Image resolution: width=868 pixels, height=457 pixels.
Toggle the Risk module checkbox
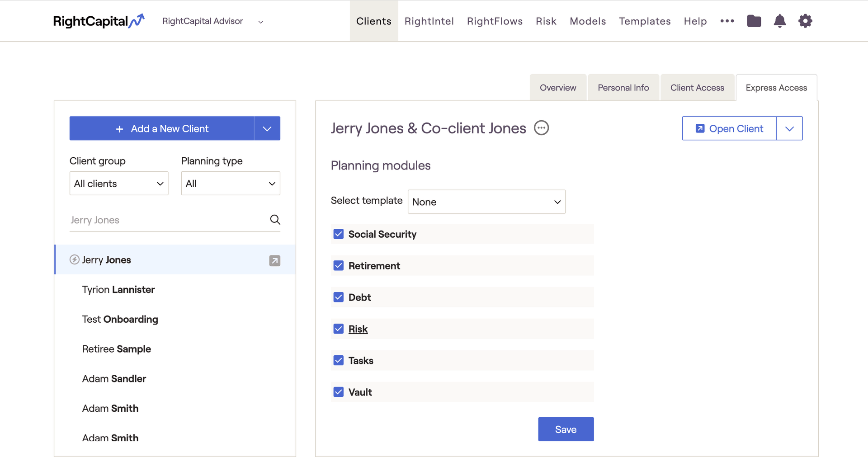point(339,329)
